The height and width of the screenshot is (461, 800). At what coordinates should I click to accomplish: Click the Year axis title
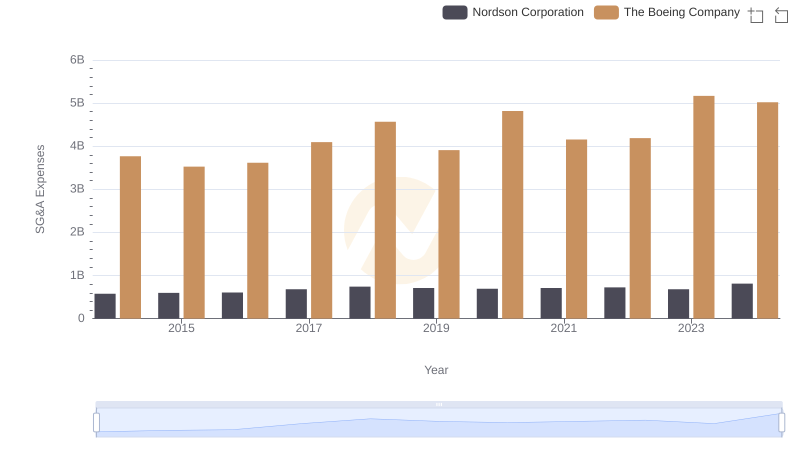(x=436, y=370)
